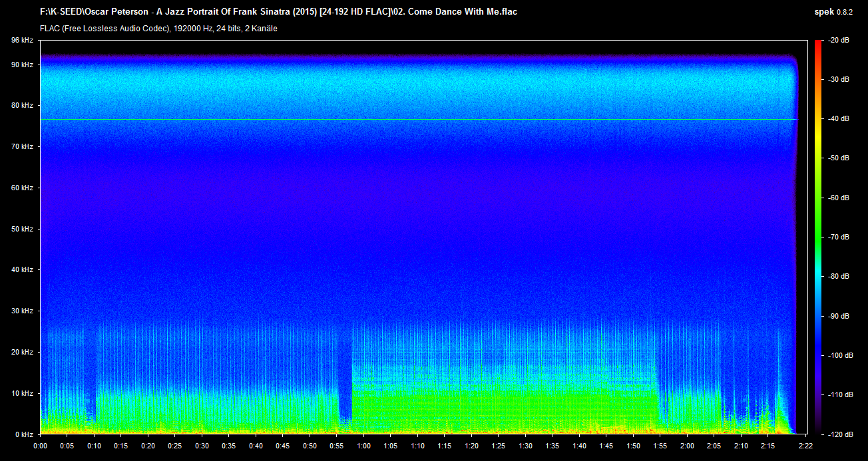Select the 2:00 time marker
This screenshot has width=868, height=461.
click(x=687, y=446)
